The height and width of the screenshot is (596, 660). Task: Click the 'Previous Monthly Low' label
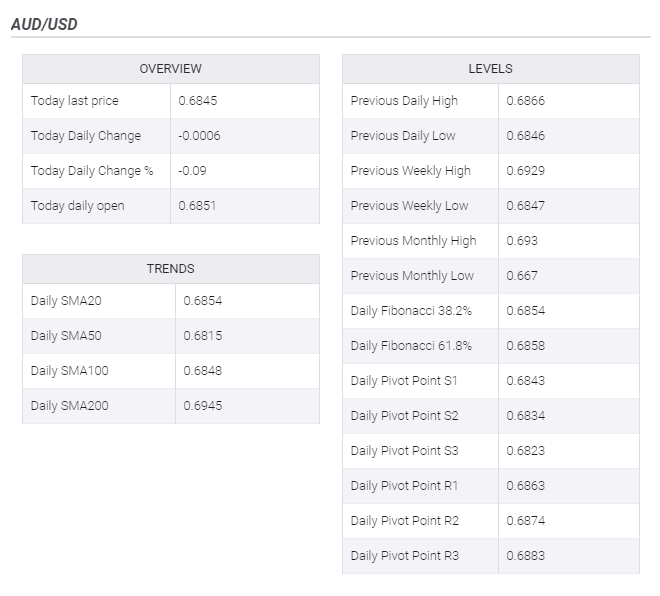pos(412,276)
